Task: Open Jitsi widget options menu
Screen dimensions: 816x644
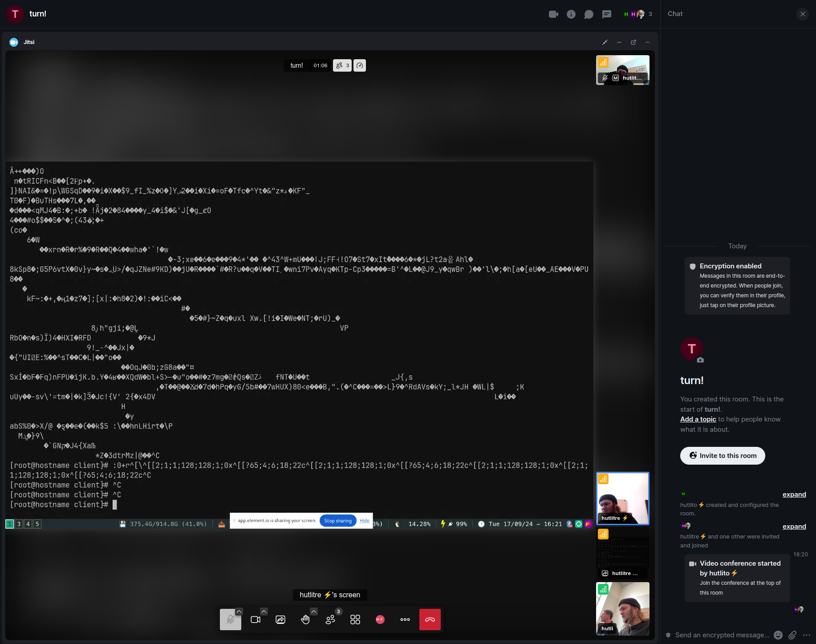Action: pos(648,42)
